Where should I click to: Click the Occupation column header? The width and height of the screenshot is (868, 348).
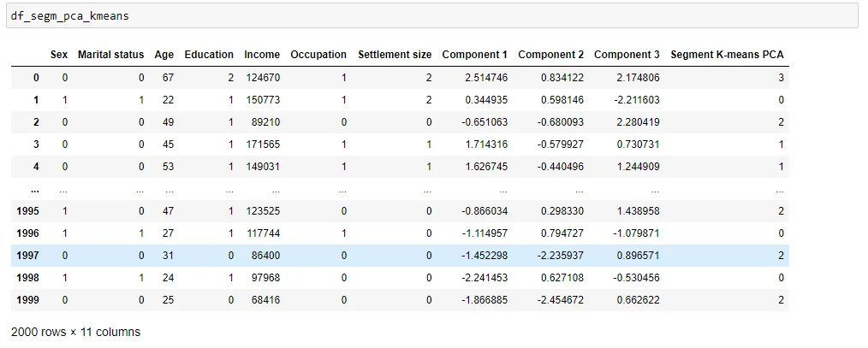coord(318,55)
